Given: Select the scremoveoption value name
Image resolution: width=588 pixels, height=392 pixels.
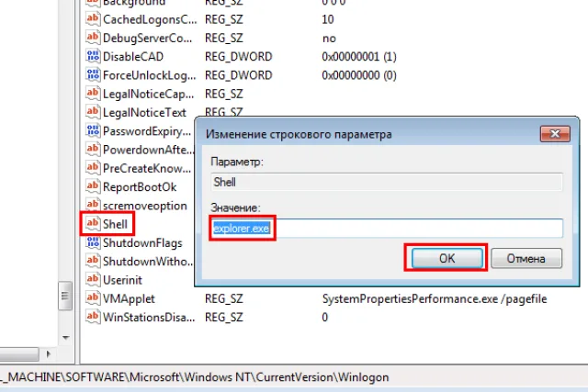Looking at the screenshot, I should 145,207.
